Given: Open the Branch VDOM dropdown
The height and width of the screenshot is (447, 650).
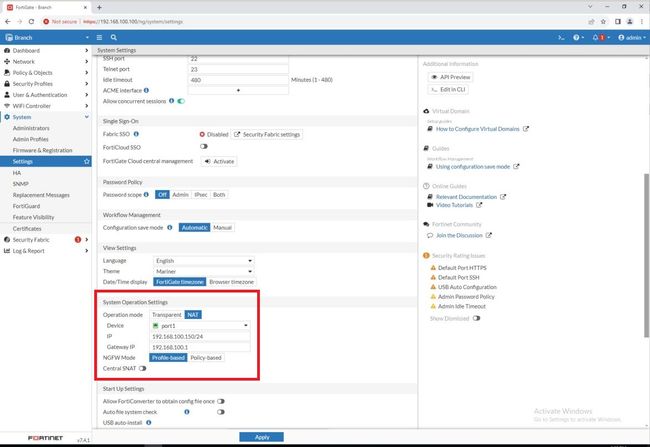Looking at the screenshot, I should tap(47, 38).
